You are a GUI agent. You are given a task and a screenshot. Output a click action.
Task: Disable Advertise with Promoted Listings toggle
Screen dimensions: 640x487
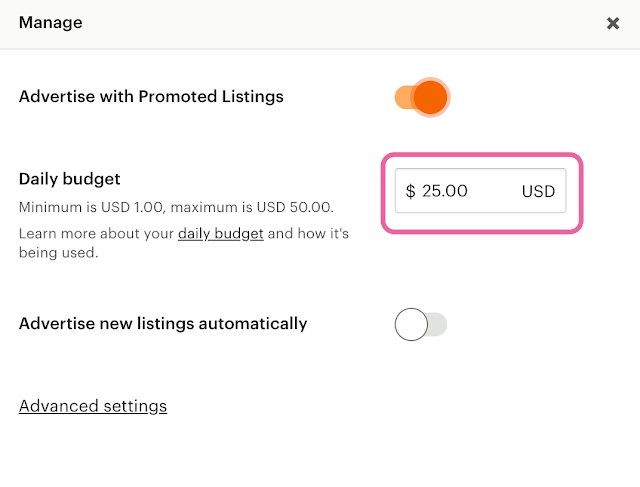(x=421, y=97)
